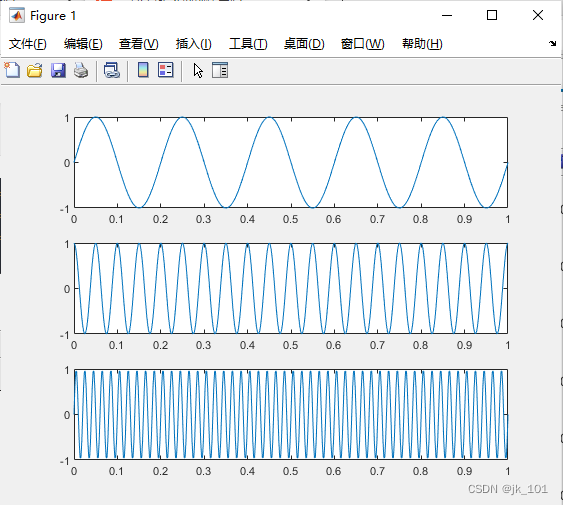Click inside the top sine wave subplot

291,162
